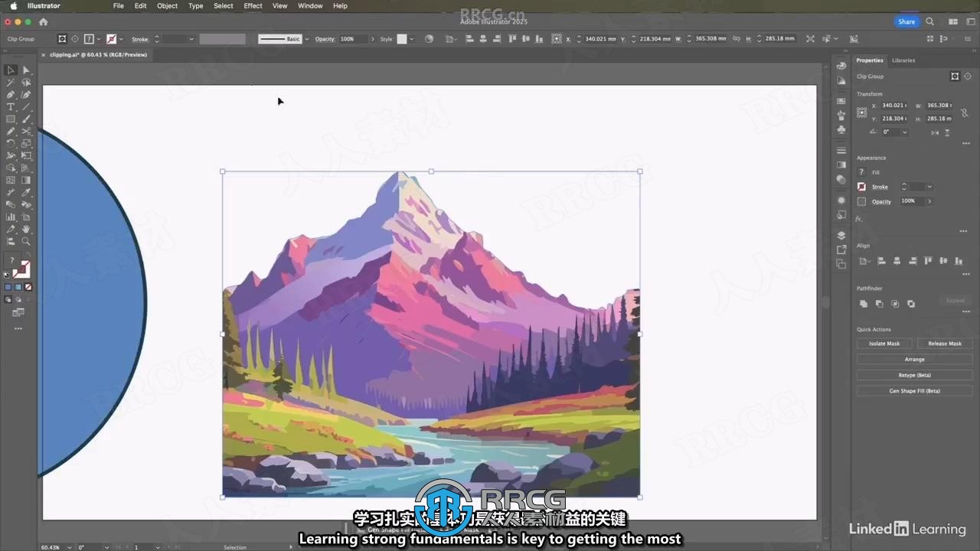The width and height of the screenshot is (980, 551).
Task: Click Pathfinder Unite shape mode
Action: coord(864,304)
